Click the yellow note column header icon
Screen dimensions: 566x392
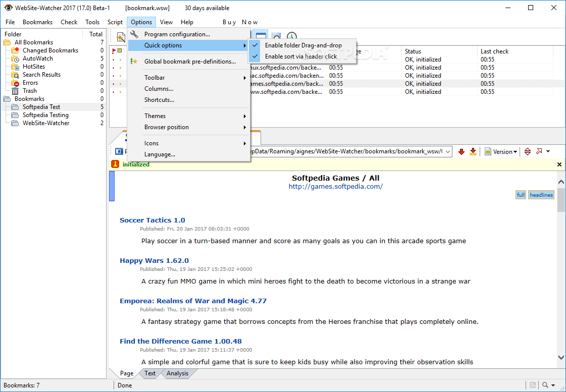pyautogui.click(x=120, y=51)
